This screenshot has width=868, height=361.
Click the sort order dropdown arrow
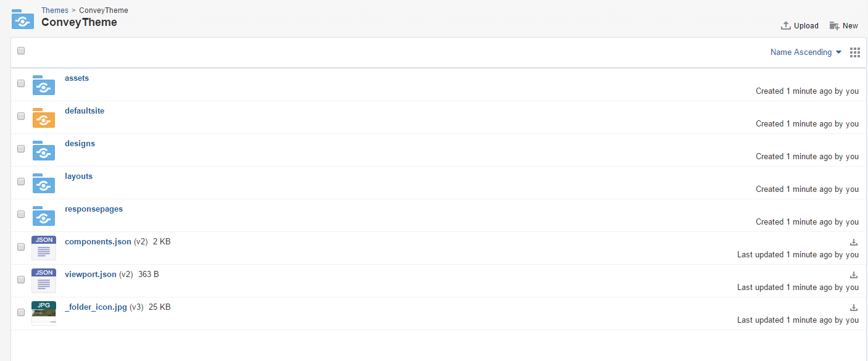pyautogui.click(x=838, y=52)
